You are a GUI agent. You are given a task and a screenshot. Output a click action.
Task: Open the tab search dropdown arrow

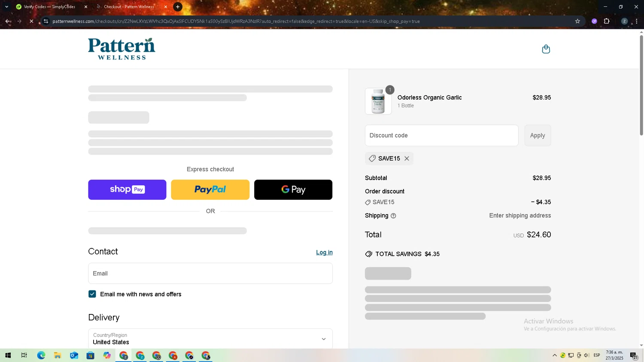click(x=6, y=7)
